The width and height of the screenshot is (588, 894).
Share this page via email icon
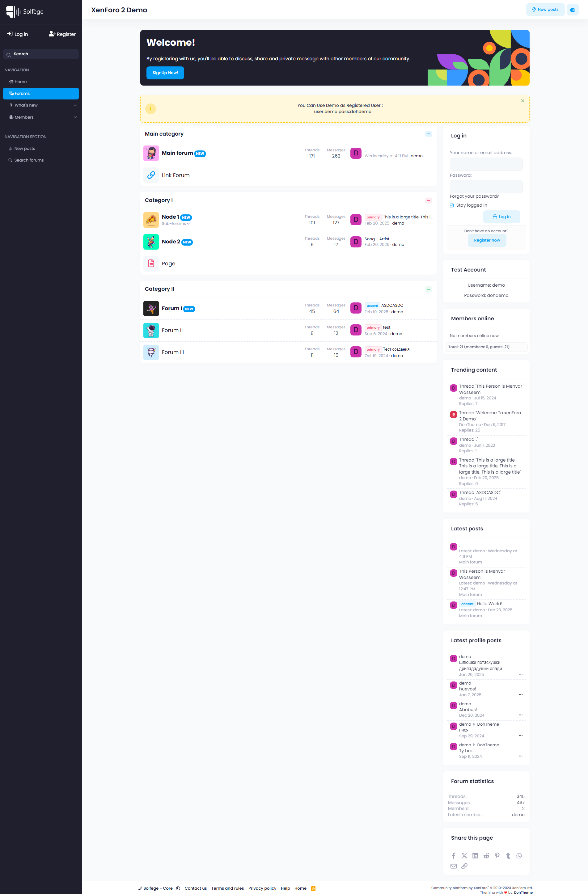[x=454, y=866]
